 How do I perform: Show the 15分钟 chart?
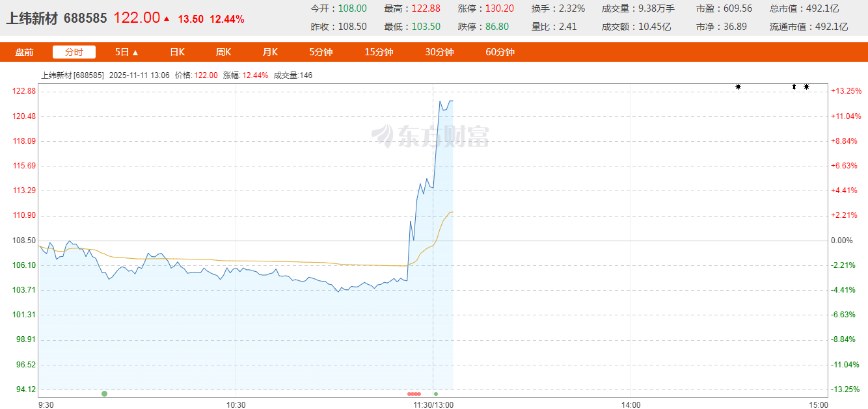tap(378, 52)
